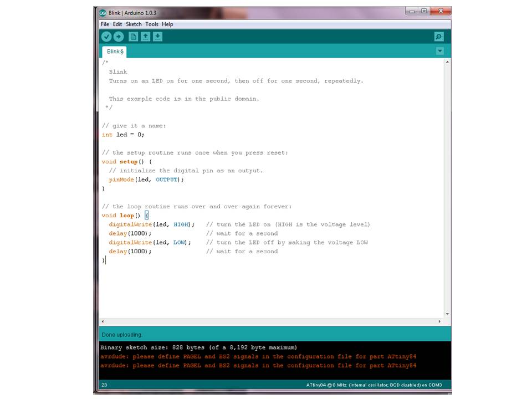Open the File menu
The height and width of the screenshot is (399, 532).
105,24
